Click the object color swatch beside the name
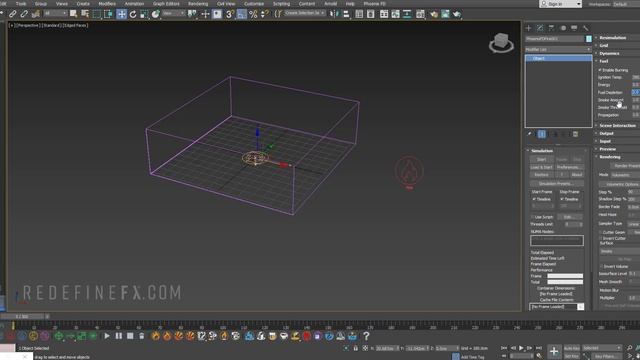640x360 pixels. pos(589,39)
